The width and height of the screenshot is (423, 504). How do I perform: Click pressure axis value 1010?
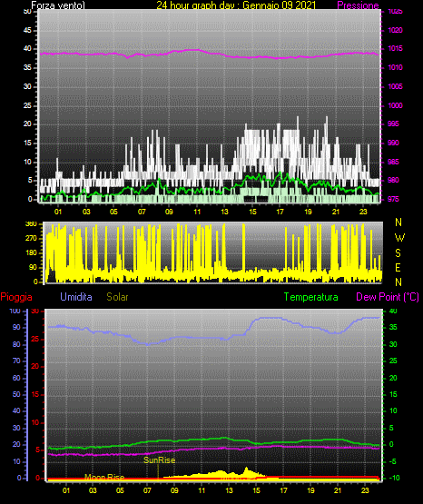pyautogui.click(x=395, y=67)
